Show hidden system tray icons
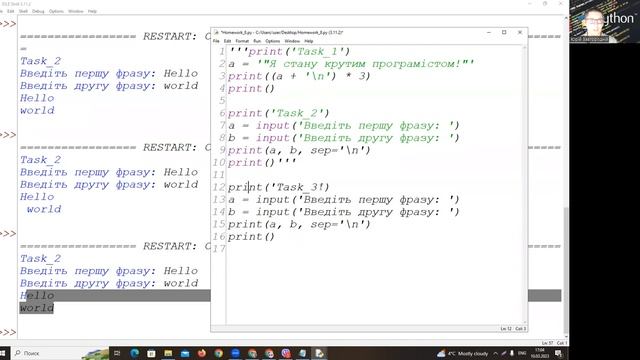Image resolution: width=640 pixels, height=360 pixels. click(x=496, y=353)
